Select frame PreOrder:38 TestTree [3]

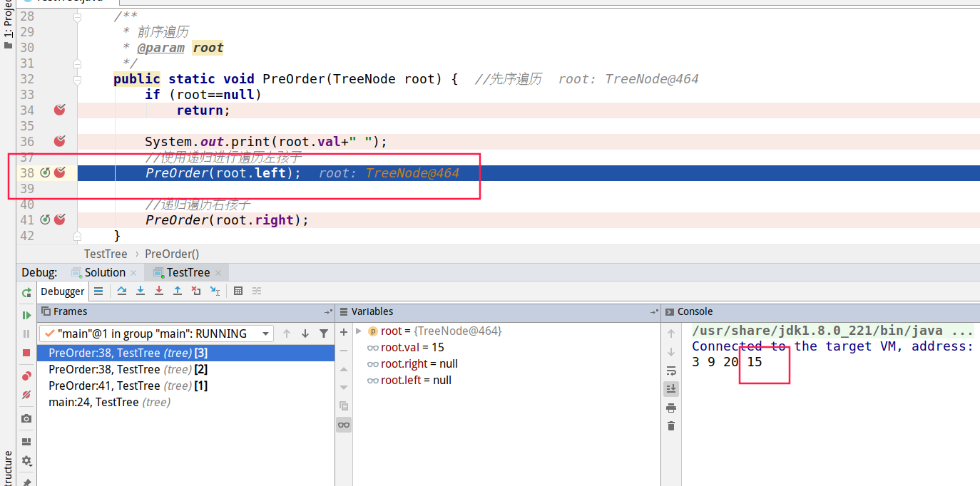[185, 353]
